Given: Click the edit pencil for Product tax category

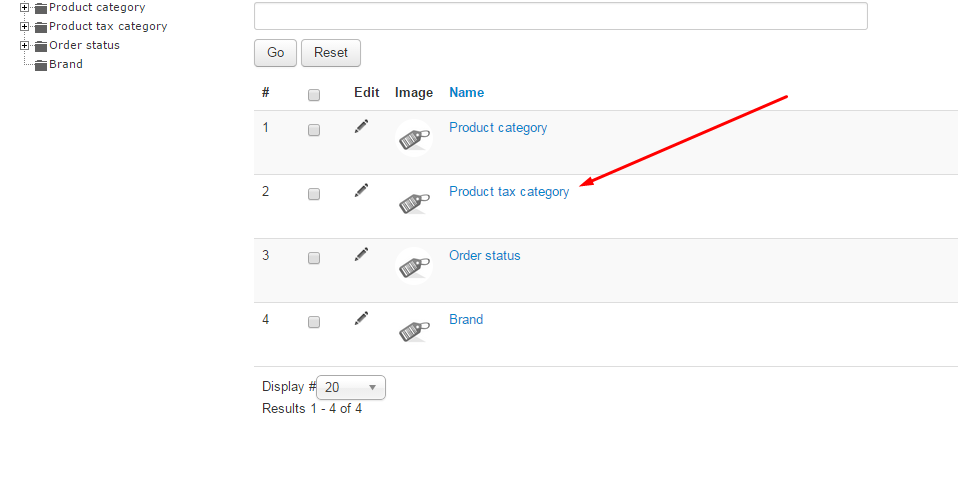Looking at the screenshot, I should [362, 189].
